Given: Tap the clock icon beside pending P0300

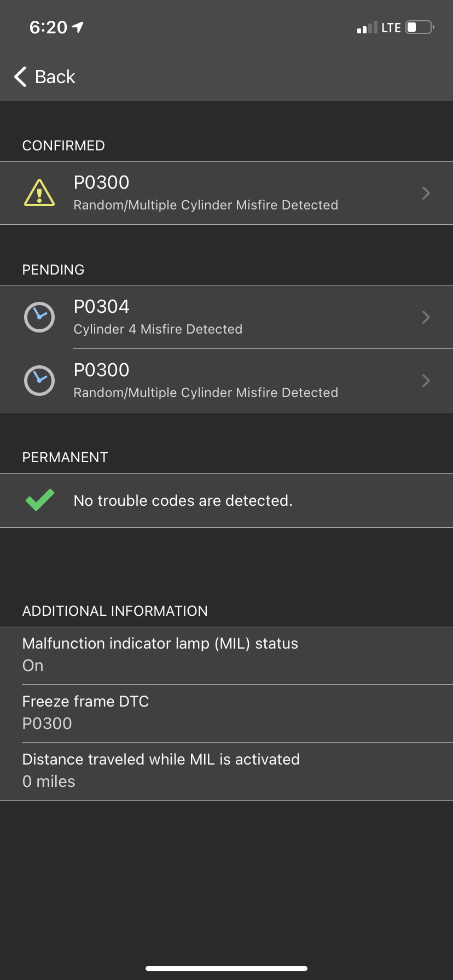Looking at the screenshot, I should pyautogui.click(x=39, y=381).
